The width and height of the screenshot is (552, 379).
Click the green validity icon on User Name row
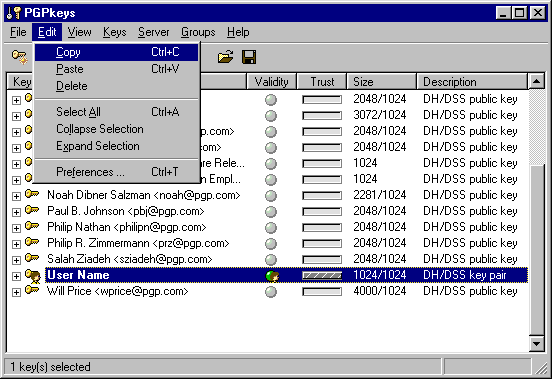(x=272, y=276)
